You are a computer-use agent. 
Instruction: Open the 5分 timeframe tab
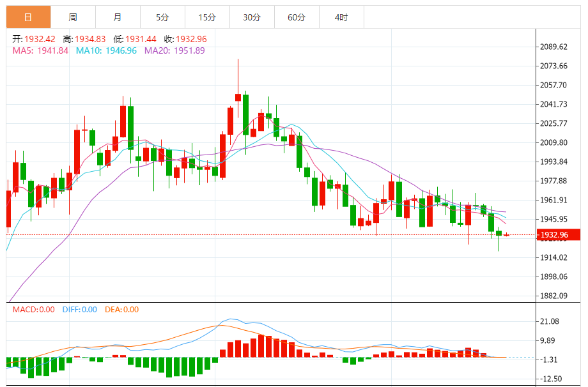click(x=162, y=17)
